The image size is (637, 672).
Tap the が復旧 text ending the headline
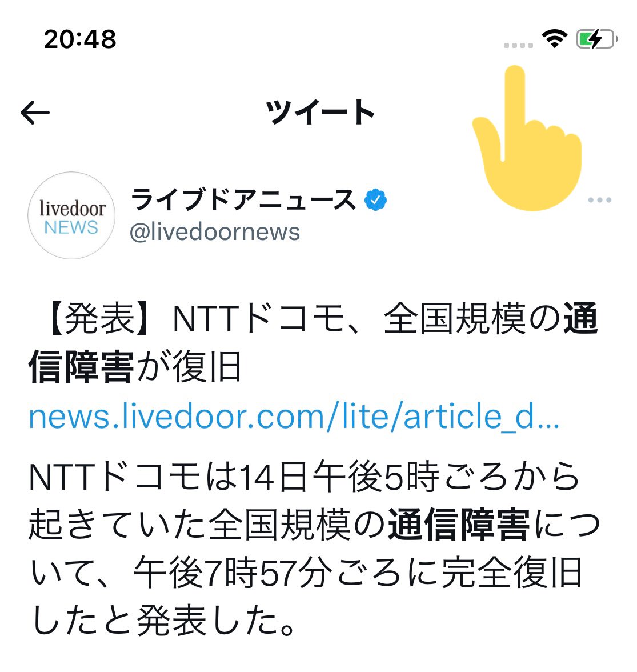[188, 366]
